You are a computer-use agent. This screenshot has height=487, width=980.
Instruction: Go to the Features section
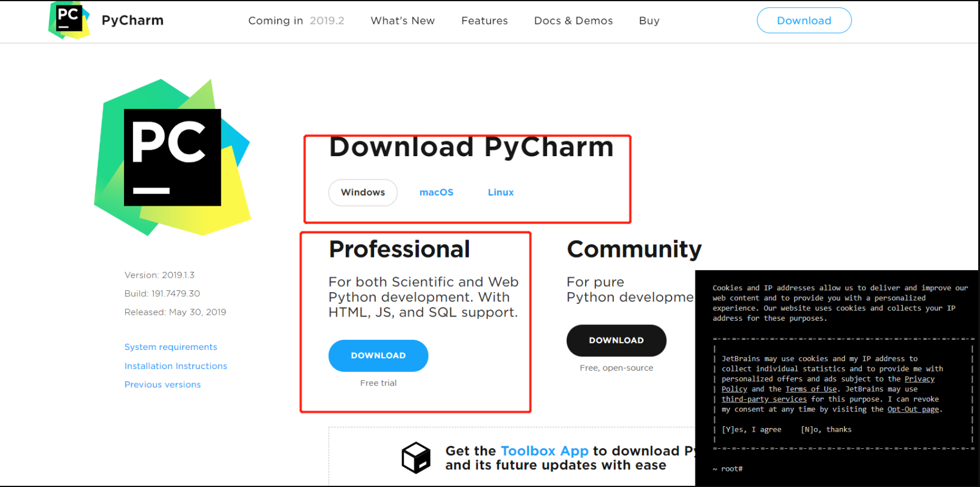[484, 21]
